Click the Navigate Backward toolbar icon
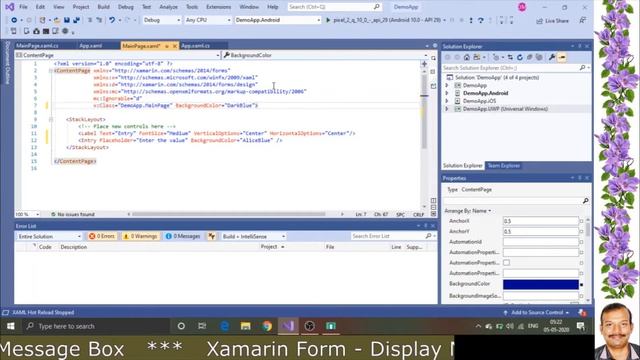 14,20
